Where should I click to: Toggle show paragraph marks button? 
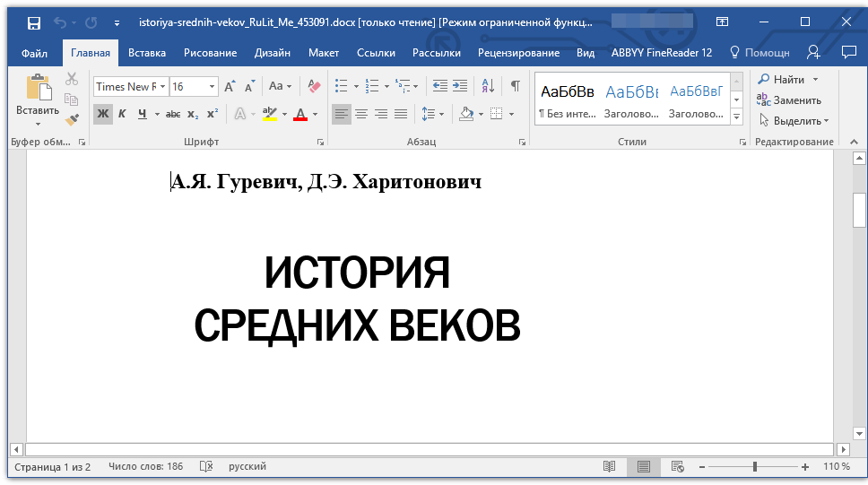515,86
